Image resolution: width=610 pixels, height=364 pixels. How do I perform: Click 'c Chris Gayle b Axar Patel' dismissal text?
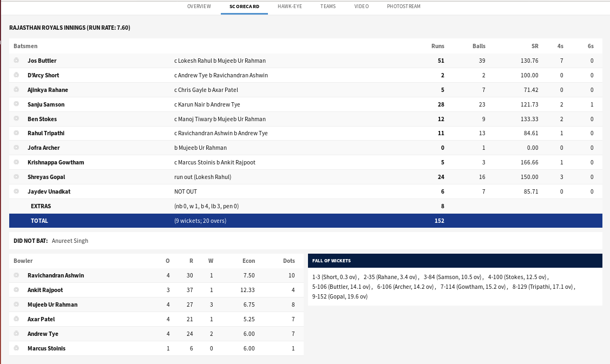click(206, 90)
